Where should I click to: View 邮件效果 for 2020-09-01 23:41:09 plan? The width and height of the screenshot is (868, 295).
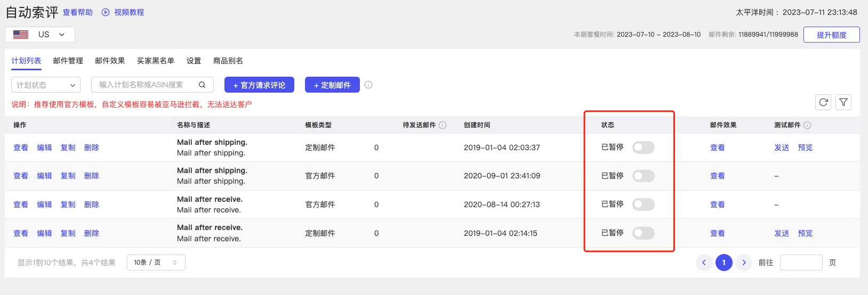718,176
